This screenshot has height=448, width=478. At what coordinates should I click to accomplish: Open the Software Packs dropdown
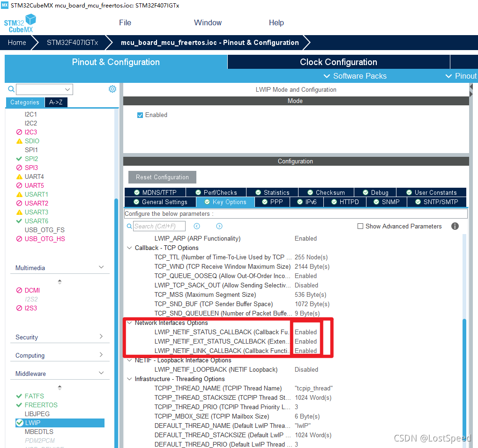(x=355, y=76)
